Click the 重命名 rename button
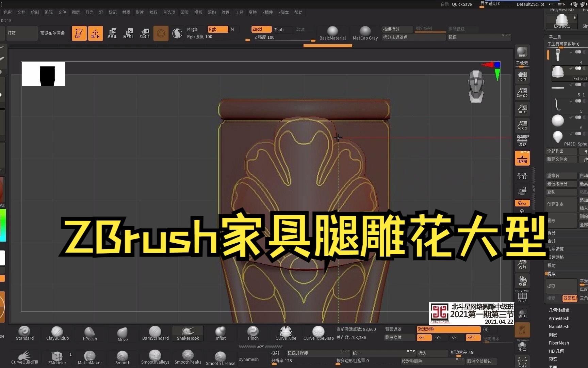 point(561,175)
